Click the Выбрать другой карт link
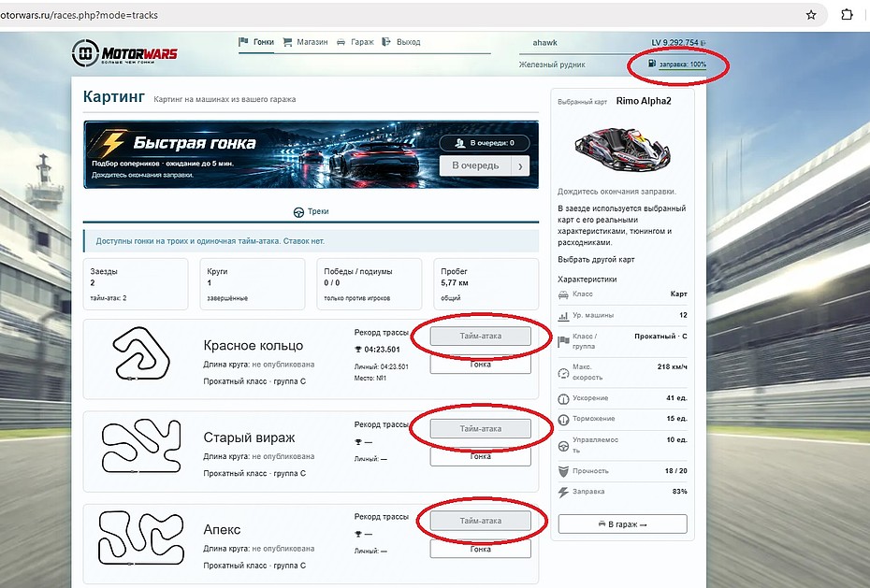Image resolution: width=870 pixels, height=588 pixels. 596,259
